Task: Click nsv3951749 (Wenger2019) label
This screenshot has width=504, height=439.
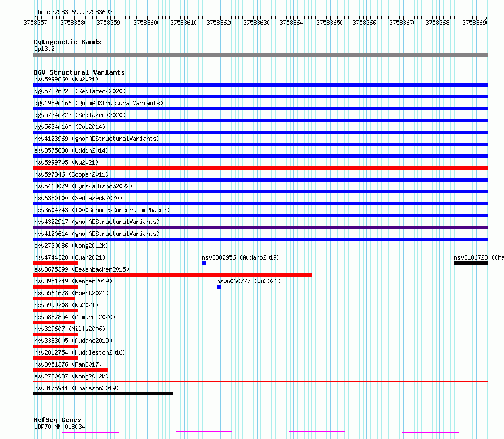Action: pos(73,281)
